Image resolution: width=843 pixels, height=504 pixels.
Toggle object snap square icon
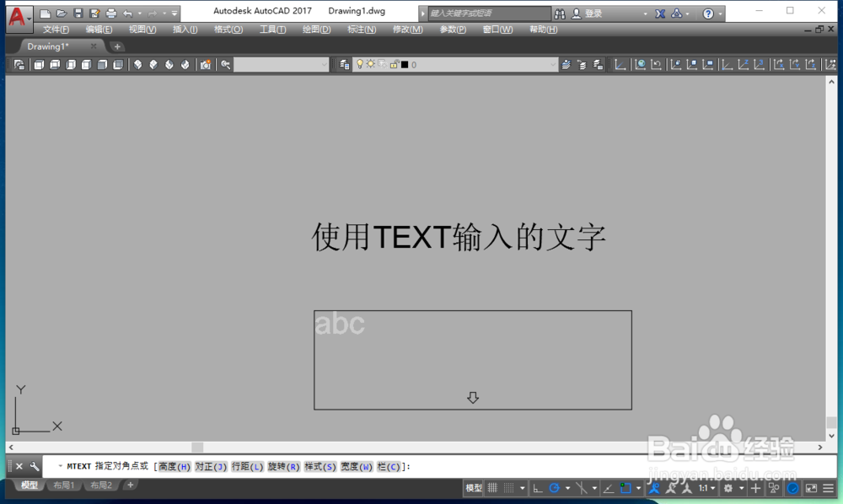tap(626, 488)
